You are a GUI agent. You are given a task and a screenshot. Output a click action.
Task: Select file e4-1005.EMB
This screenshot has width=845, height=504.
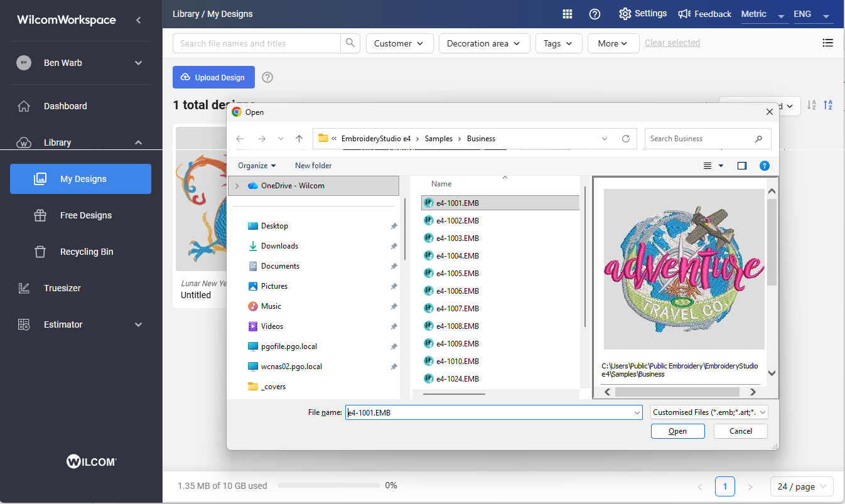click(x=458, y=274)
